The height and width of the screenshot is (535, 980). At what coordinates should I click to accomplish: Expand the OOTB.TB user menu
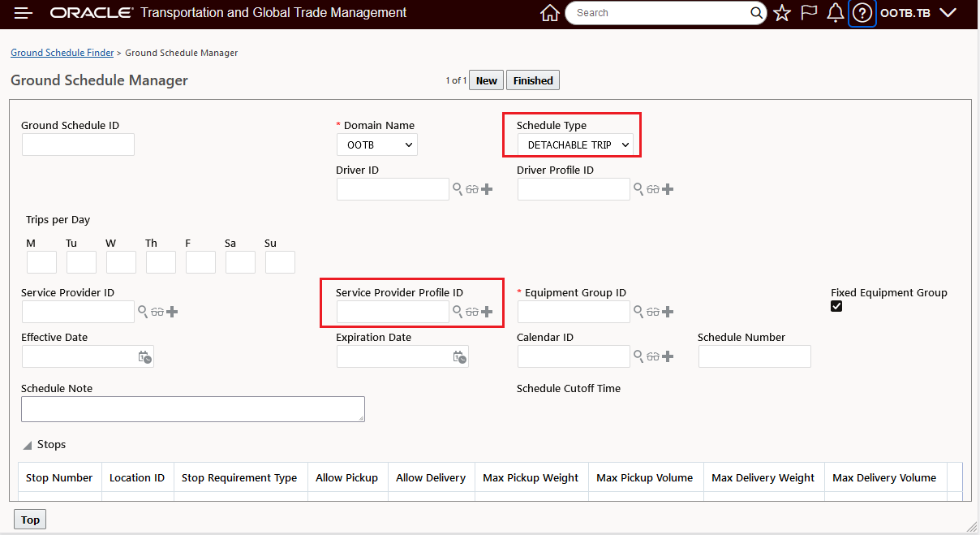pyautogui.click(x=948, y=13)
